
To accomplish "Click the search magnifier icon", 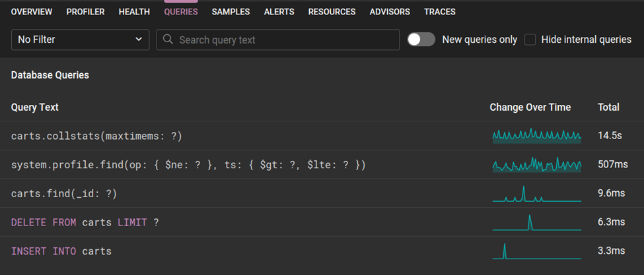I will tap(168, 40).
